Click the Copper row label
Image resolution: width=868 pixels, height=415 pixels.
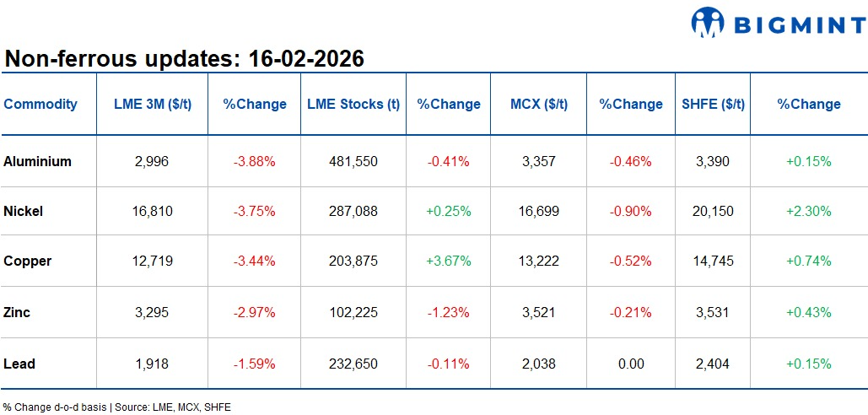click(28, 261)
